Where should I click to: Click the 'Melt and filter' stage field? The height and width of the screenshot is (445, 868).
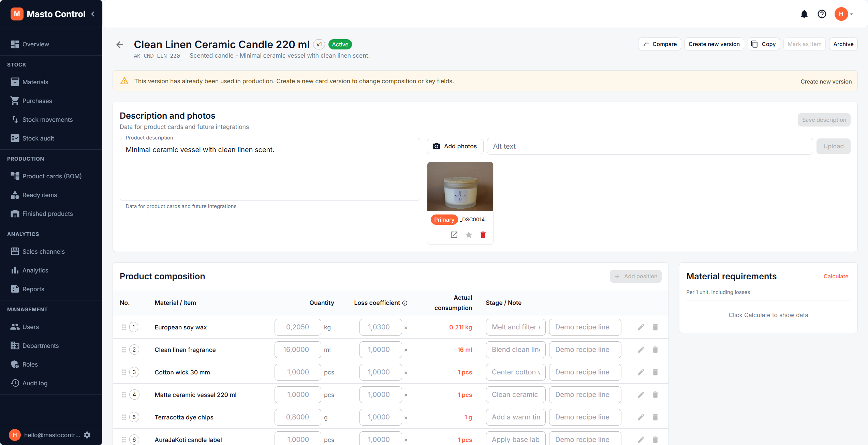(516, 327)
